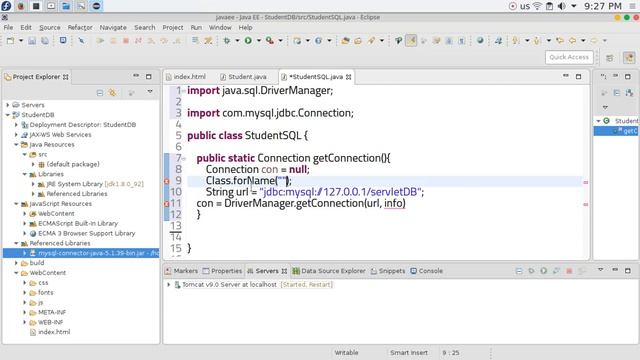
Task: Click the Open Perspective icon near Quick Access
Action: (x=609, y=58)
